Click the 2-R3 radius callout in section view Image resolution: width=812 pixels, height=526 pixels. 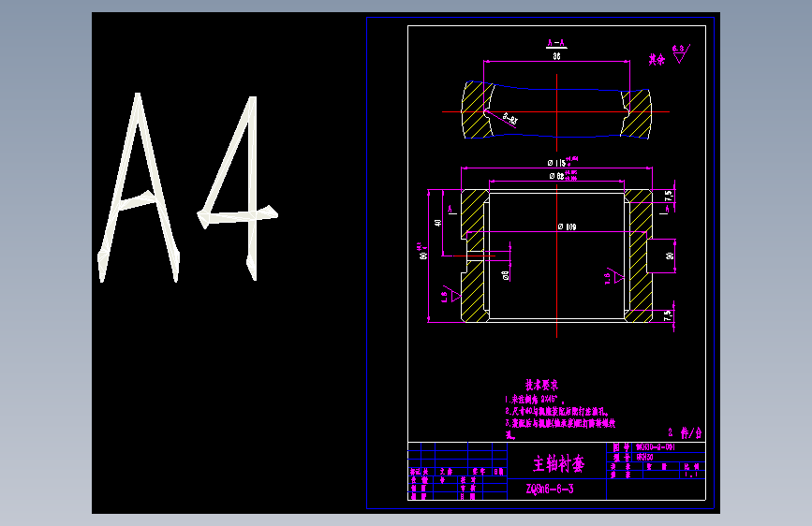click(510, 119)
